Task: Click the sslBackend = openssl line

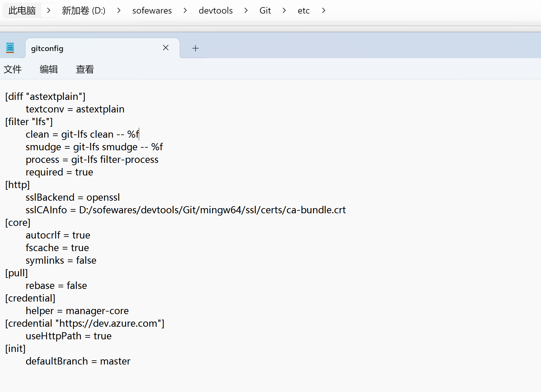Action: coord(73,197)
